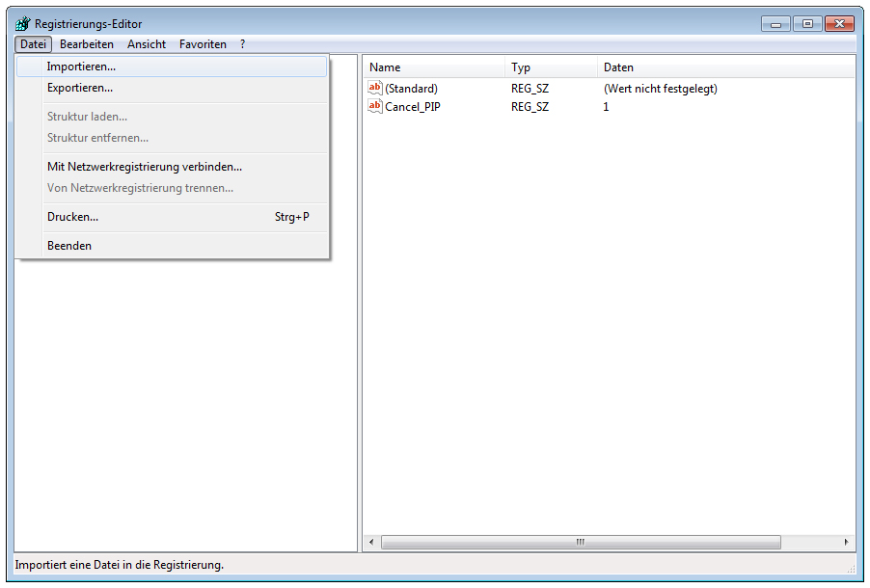
Task: Select the Cancel_PIP string value icon
Action: [x=375, y=106]
